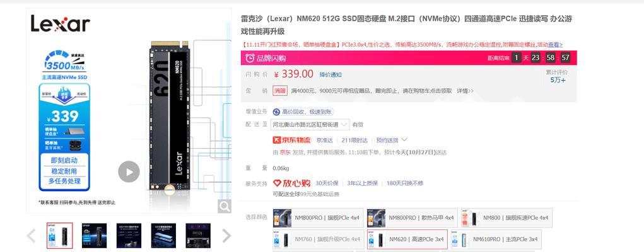Select NM760 旗舰升级PCIe 4x4 option

pyautogui.click(x=319, y=239)
